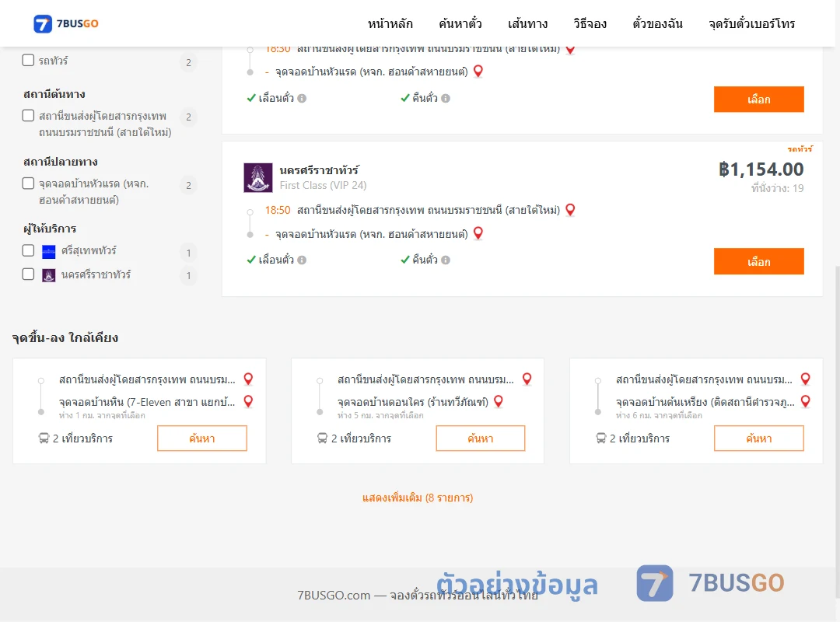840x622 pixels.
Task: Show info icon next to คืนตั๋ว in first trip
Action: click(x=446, y=98)
